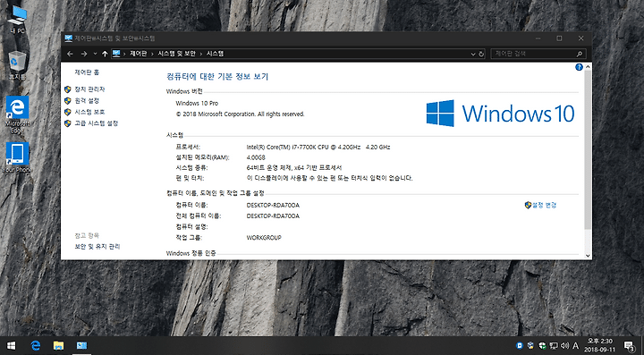Select the 4.00GB memory value
The height and width of the screenshot is (355, 644).
pos(256,157)
